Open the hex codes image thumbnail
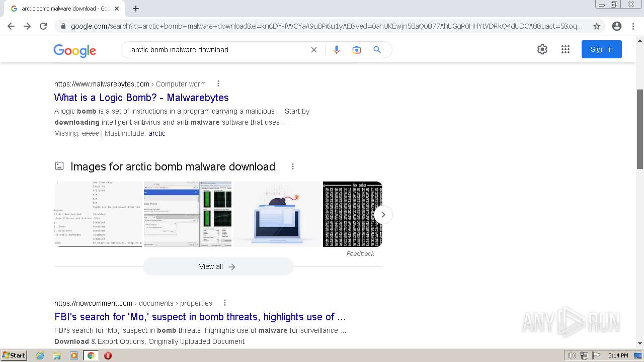The image size is (644, 362). [352, 214]
